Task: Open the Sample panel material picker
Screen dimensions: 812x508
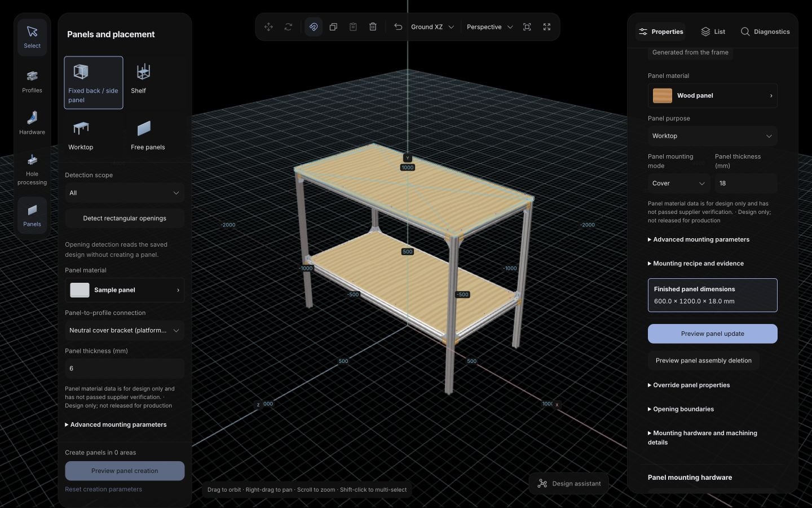Action: 125,290
